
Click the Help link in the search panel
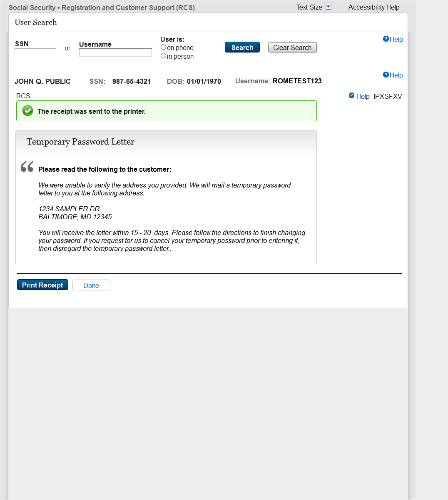coord(396,39)
